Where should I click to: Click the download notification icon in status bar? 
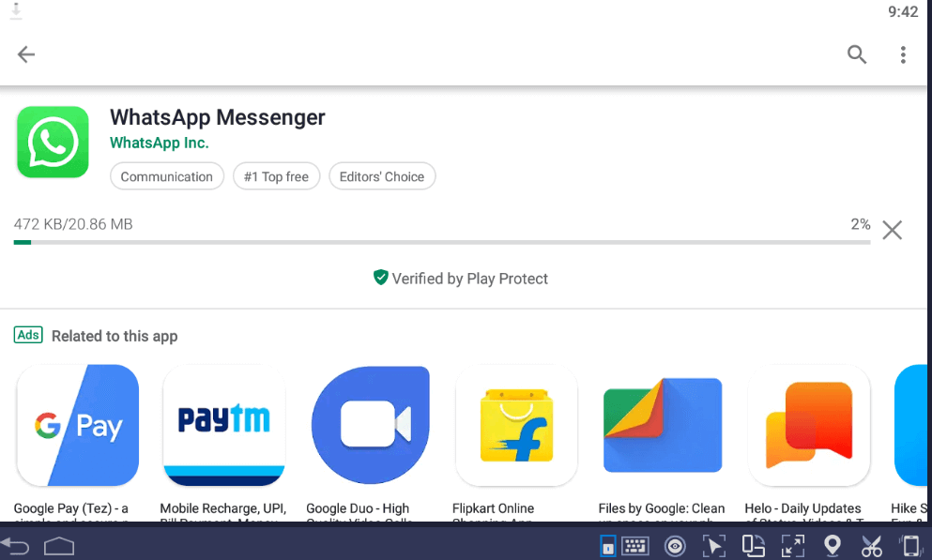point(16,10)
